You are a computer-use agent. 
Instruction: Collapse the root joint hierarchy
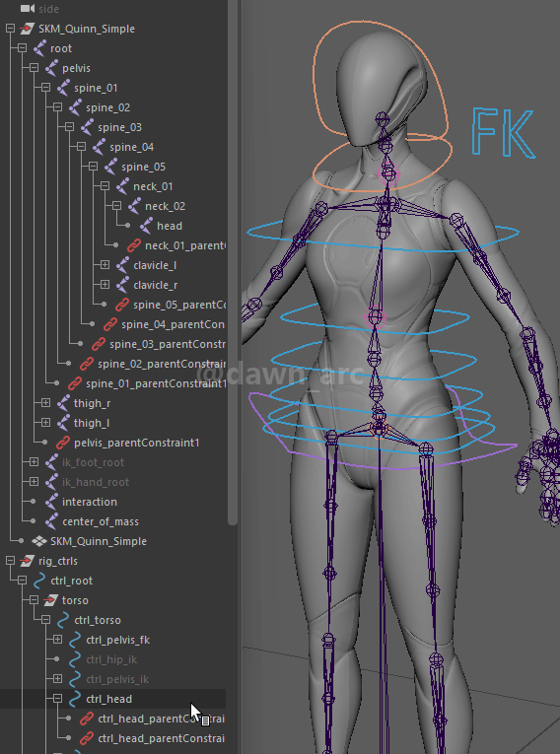(x=22, y=48)
